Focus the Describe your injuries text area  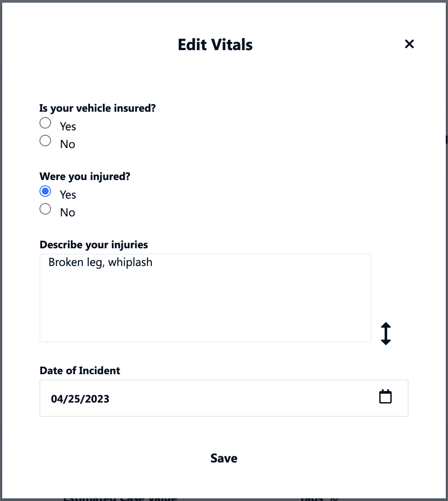coord(205,298)
